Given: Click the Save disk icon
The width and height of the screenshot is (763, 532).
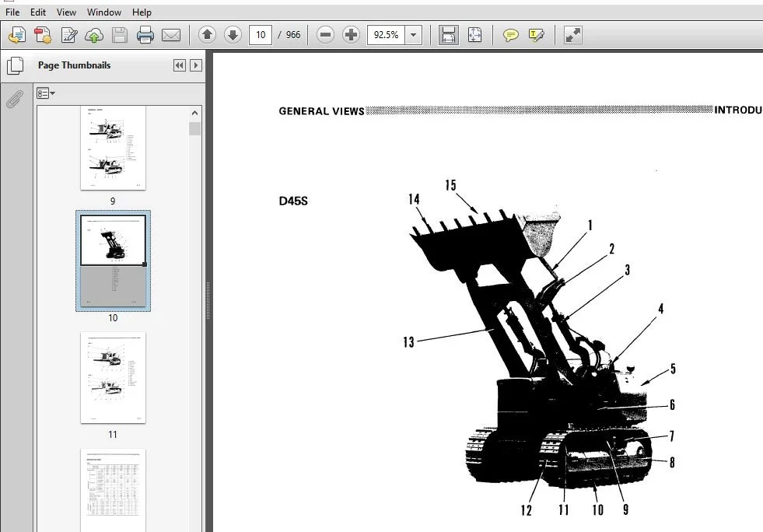Looking at the screenshot, I should tap(119, 35).
